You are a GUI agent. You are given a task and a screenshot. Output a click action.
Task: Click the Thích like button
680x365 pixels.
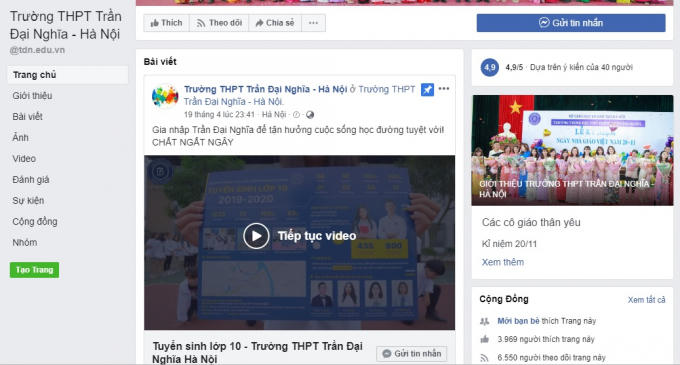[167, 23]
